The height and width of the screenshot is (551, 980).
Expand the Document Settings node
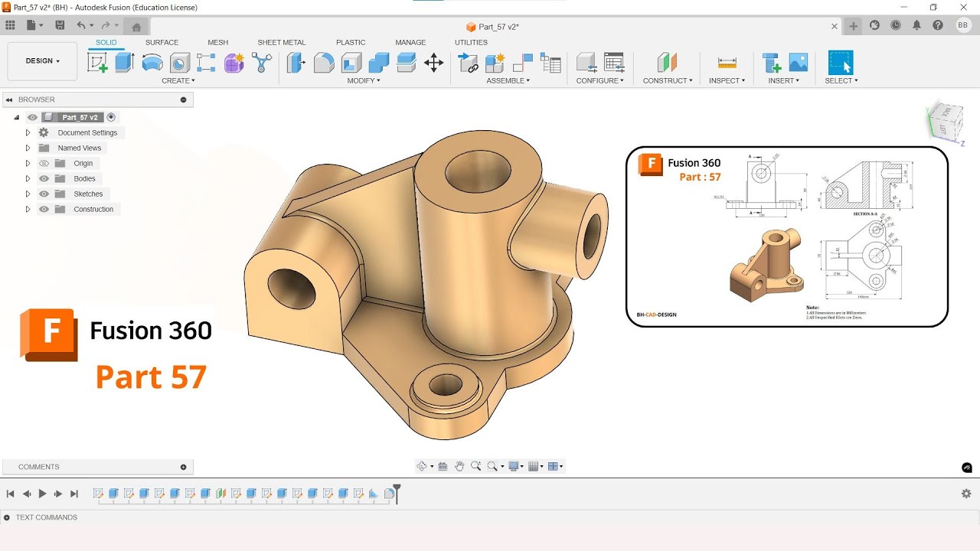point(28,132)
